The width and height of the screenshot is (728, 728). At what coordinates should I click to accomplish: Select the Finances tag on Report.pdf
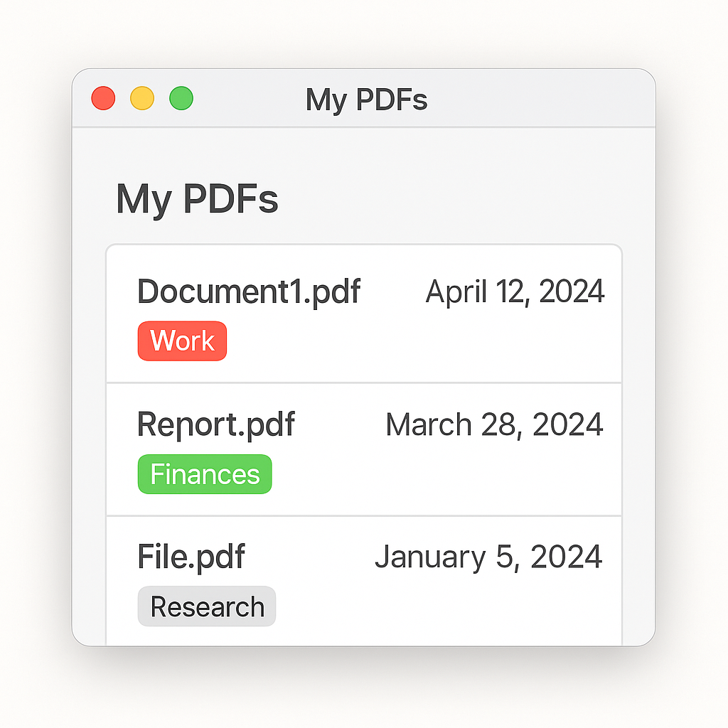[205, 473]
